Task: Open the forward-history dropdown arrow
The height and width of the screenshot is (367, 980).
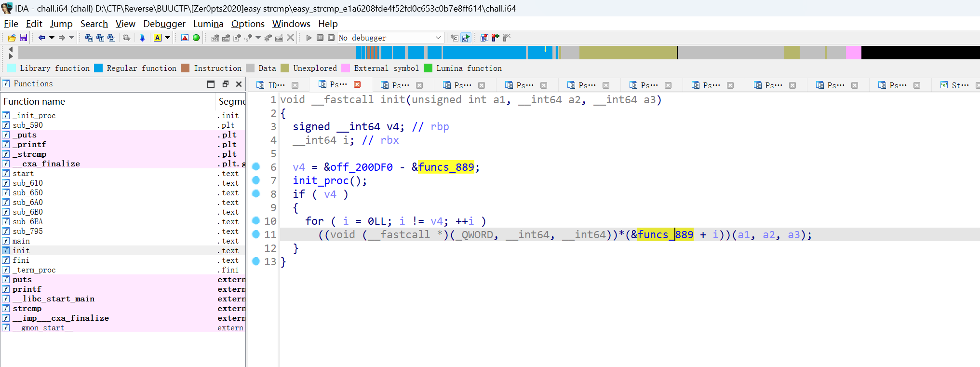Action: [72, 38]
